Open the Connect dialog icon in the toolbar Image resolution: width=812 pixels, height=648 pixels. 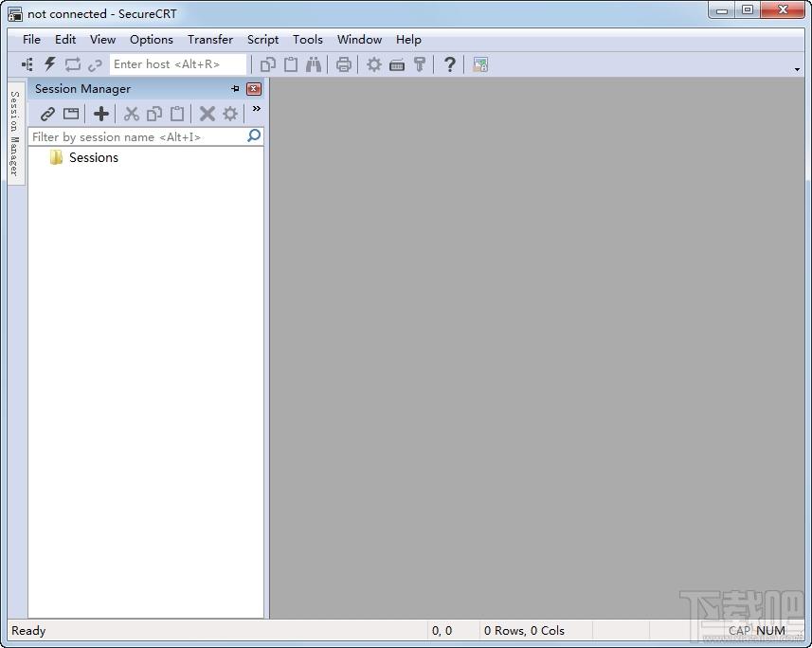click(27, 64)
